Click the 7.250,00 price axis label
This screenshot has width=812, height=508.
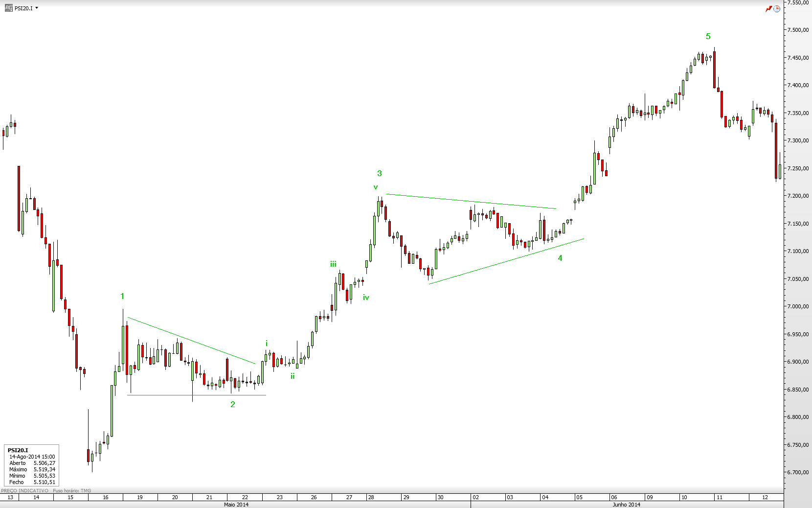point(798,168)
